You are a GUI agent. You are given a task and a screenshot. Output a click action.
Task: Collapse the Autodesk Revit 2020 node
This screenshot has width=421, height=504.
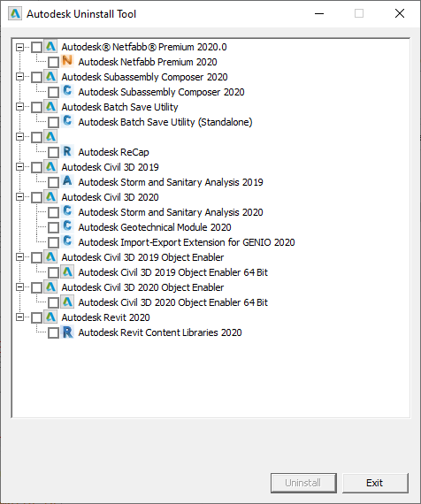point(20,317)
